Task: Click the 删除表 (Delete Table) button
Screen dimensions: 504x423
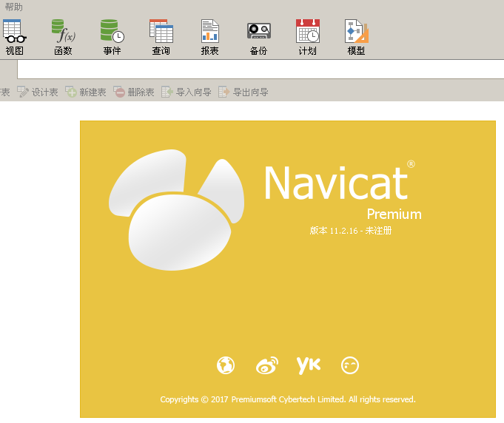Action: pyautogui.click(x=134, y=92)
